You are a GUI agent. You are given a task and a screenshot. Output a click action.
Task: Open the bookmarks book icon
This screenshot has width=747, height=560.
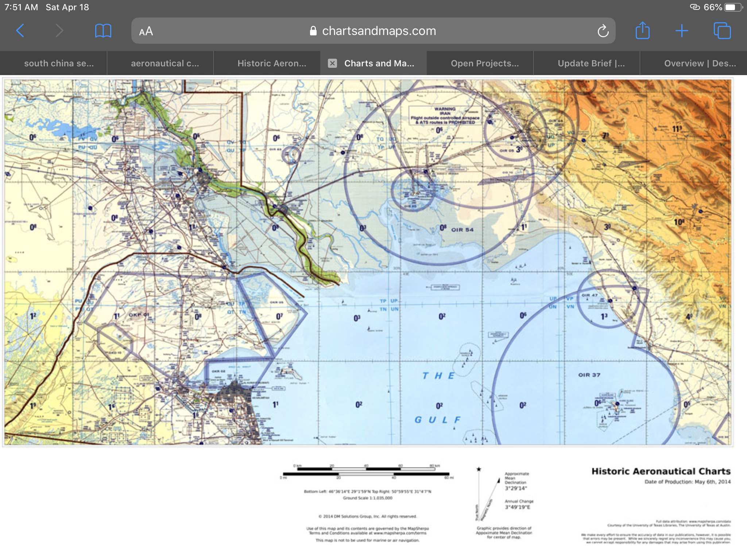(103, 31)
